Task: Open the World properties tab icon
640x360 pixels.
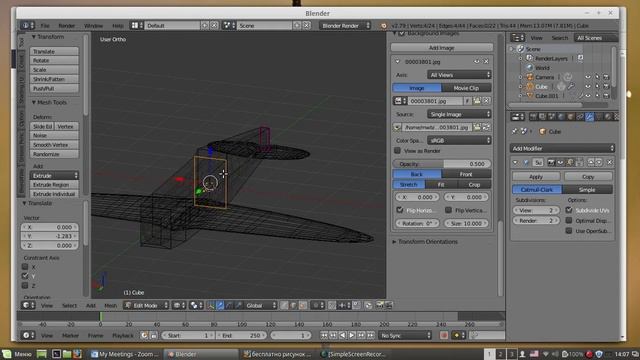Action: (561, 117)
